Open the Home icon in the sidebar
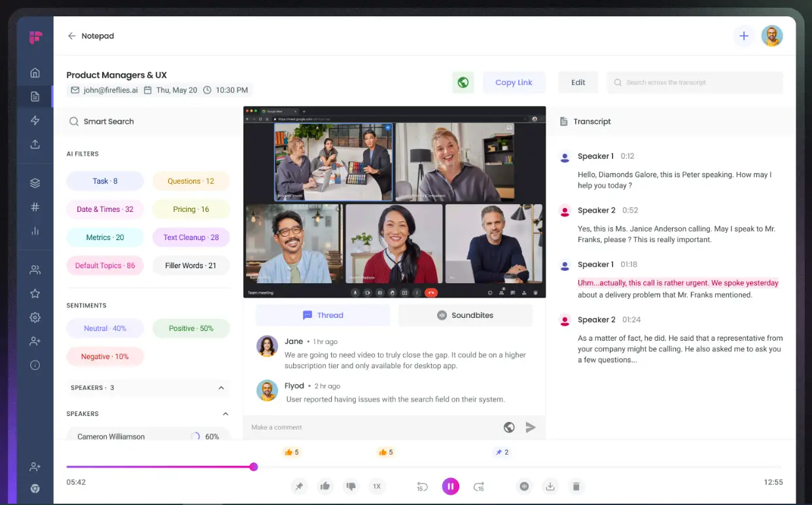 point(35,72)
